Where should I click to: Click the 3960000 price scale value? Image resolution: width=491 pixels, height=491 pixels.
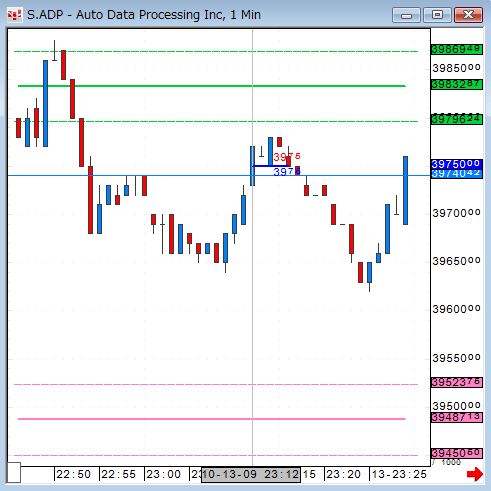click(456, 309)
